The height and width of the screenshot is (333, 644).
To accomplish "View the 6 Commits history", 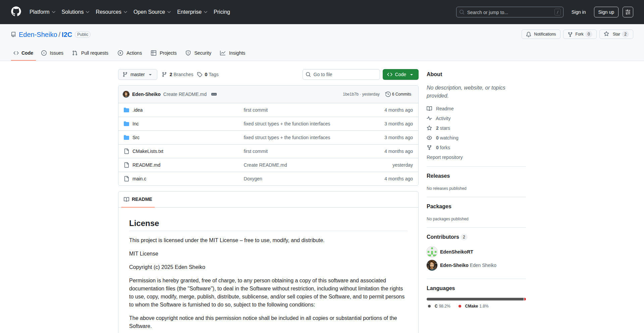I will [398, 94].
